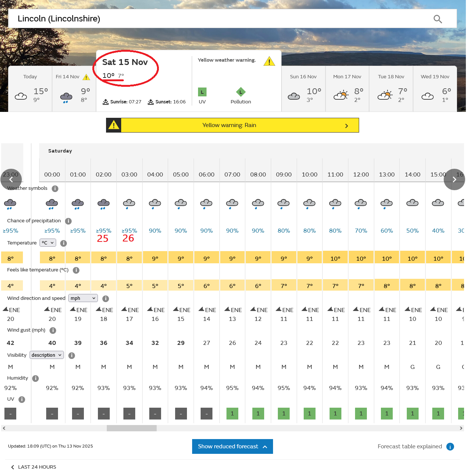The image size is (467, 476).
Task: Click info icon beside Humidity label
Action: [35, 379]
